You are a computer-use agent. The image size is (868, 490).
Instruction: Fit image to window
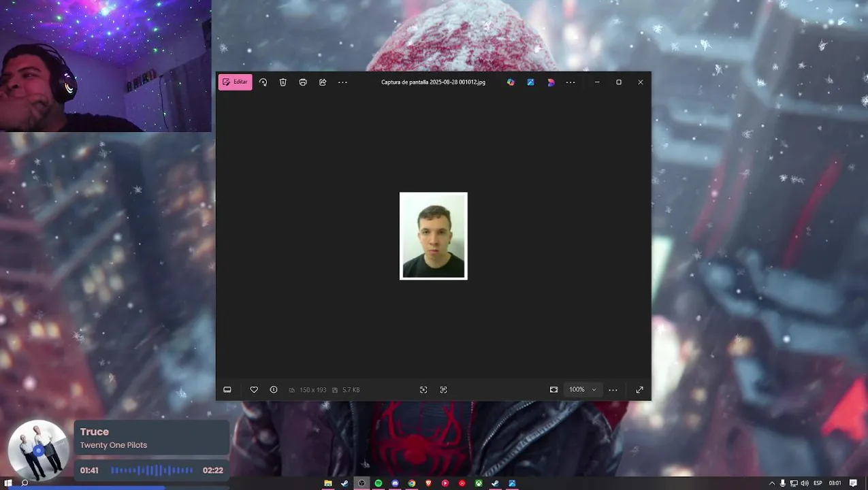553,390
